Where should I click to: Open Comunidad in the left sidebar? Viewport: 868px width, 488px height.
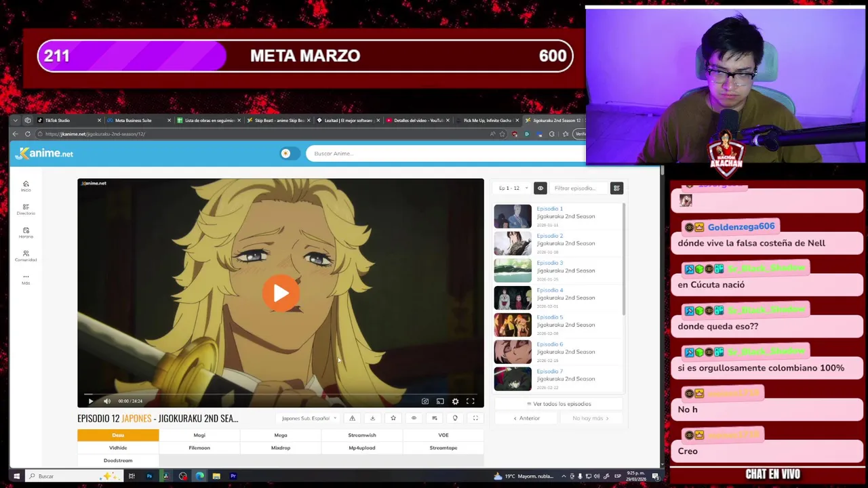pyautogui.click(x=26, y=256)
